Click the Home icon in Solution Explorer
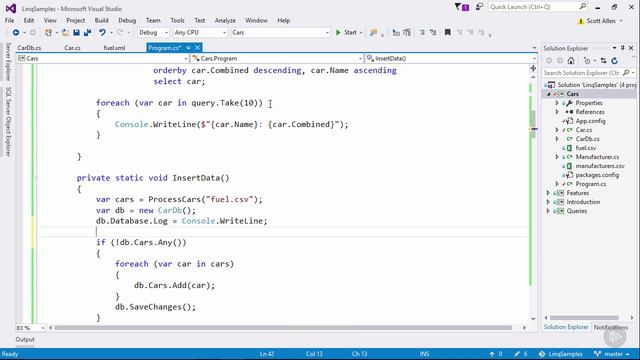 [x=571, y=61]
